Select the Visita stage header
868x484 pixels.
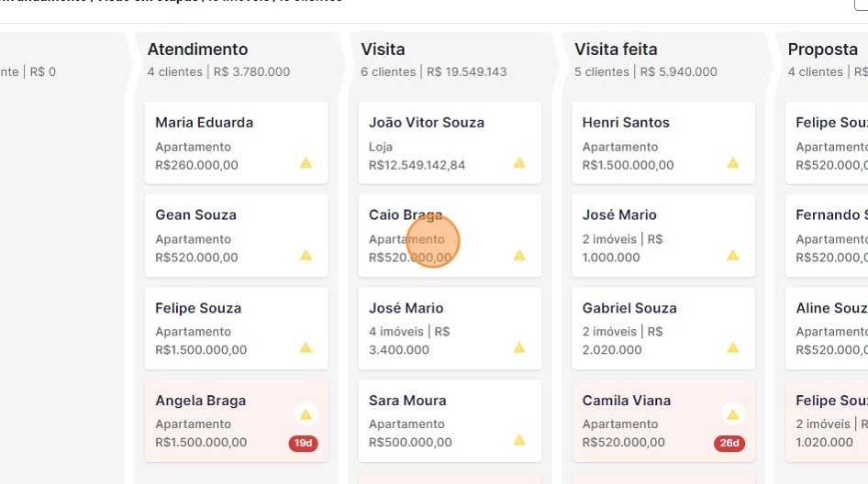(383, 49)
